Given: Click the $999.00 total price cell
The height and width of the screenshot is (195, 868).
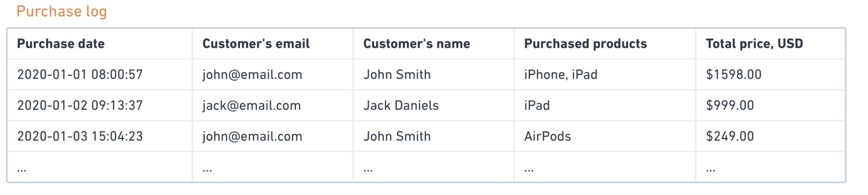Looking at the screenshot, I should tap(730, 106).
